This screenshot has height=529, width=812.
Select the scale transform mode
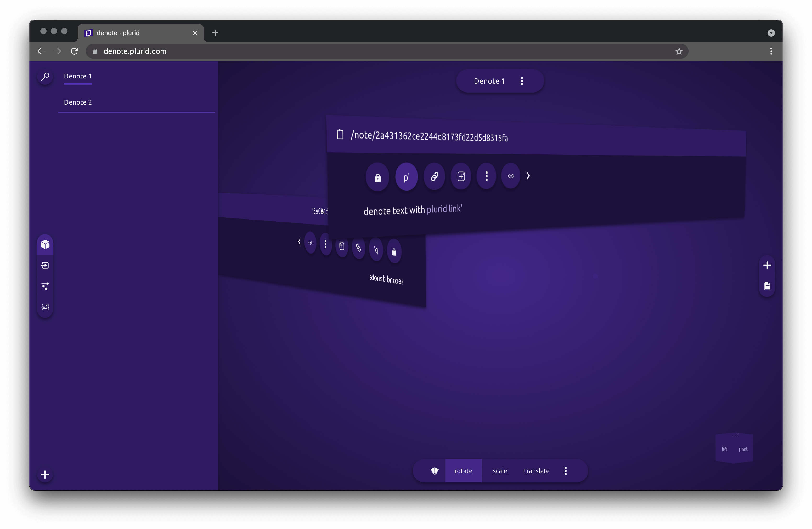point(500,471)
